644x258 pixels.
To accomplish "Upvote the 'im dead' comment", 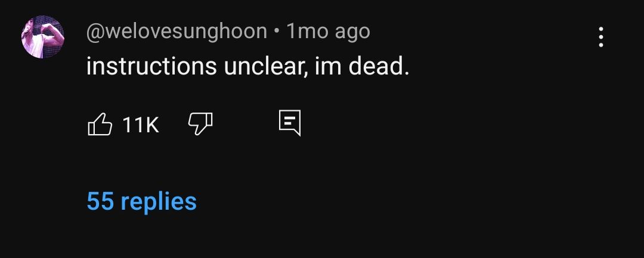I will [x=100, y=124].
